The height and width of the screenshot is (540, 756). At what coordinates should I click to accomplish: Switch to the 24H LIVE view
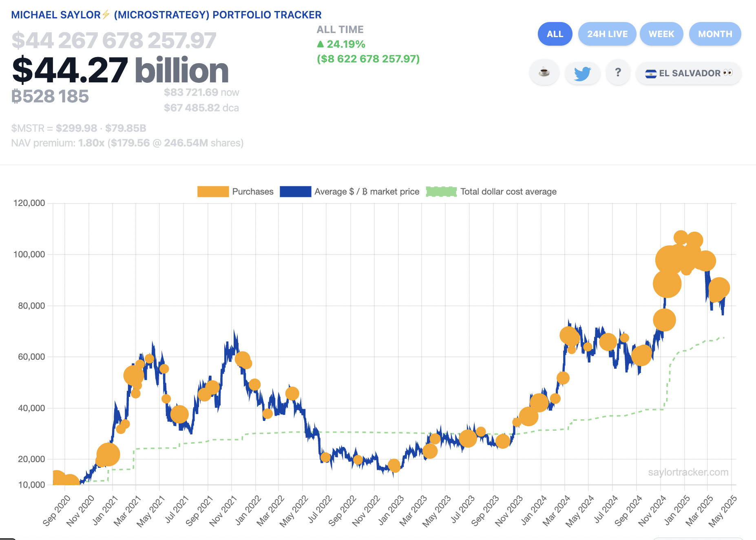pos(607,34)
